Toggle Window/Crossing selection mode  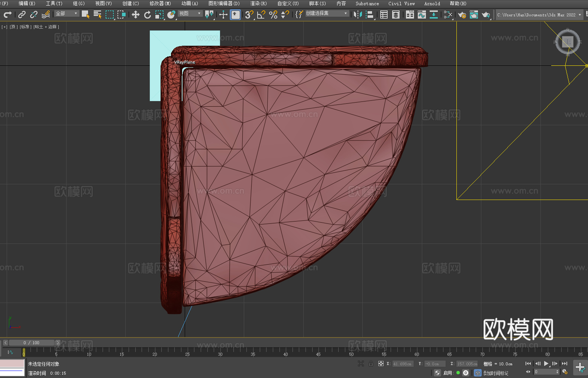(122, 14)
